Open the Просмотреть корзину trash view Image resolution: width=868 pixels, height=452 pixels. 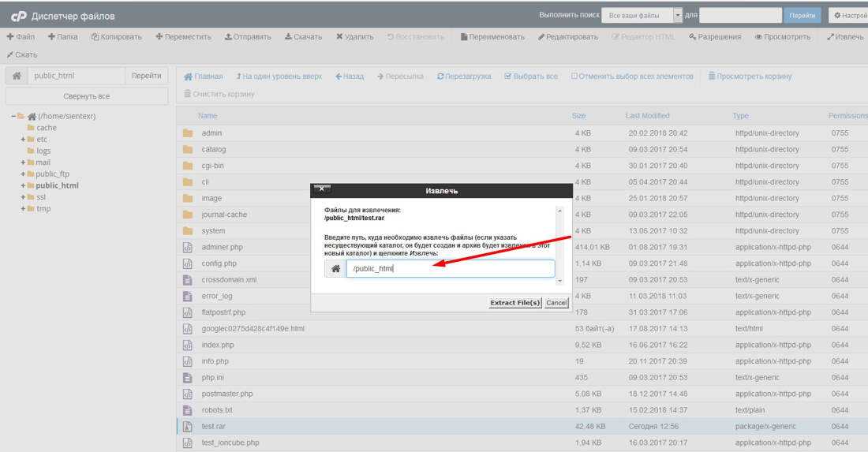[x=750, y=77]
